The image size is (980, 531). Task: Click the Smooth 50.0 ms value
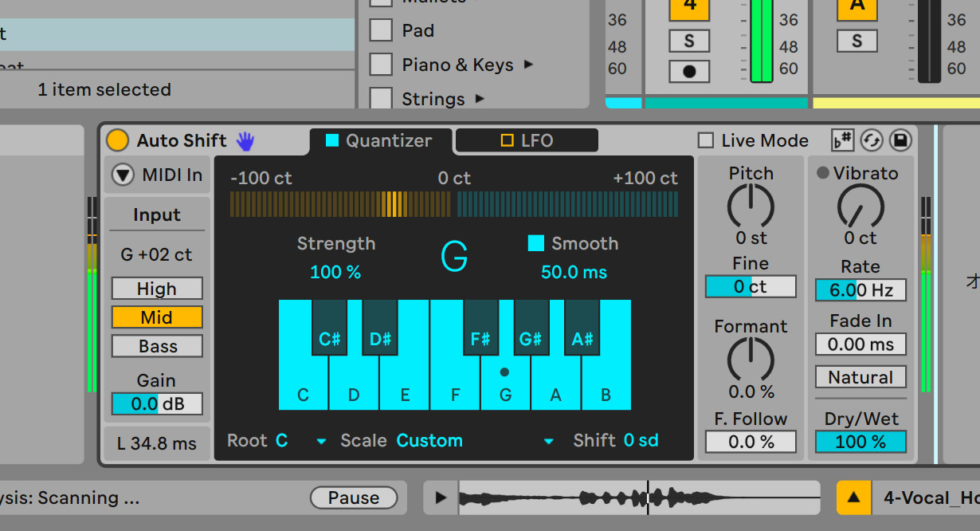[x=574, y=273]
